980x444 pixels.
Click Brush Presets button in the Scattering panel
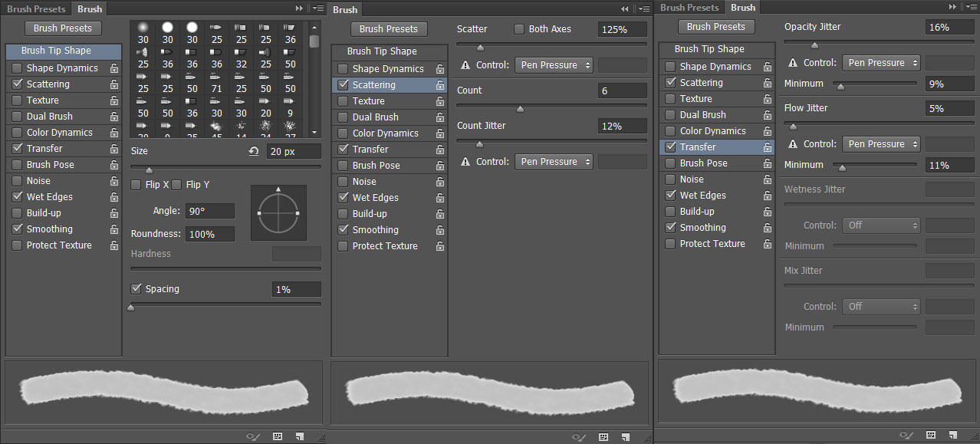pos(389,29)
